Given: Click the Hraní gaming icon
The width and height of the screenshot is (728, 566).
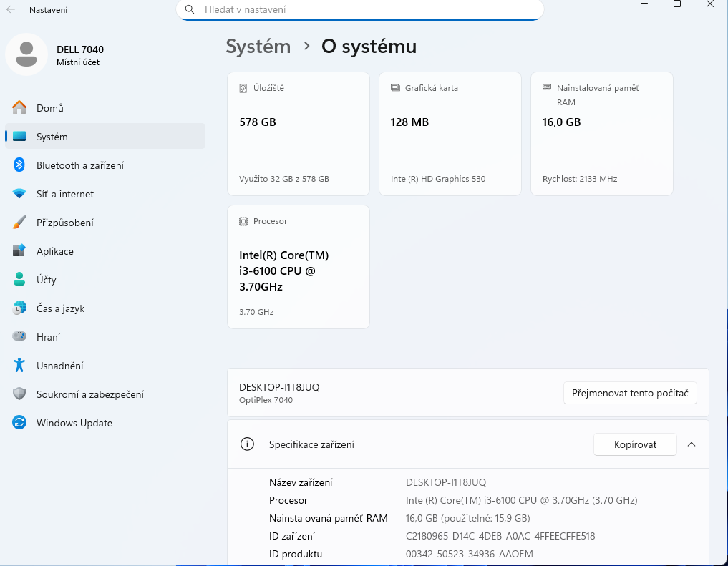Looking at the screenshot, I should pyautogui.click(x=21, y=336).
